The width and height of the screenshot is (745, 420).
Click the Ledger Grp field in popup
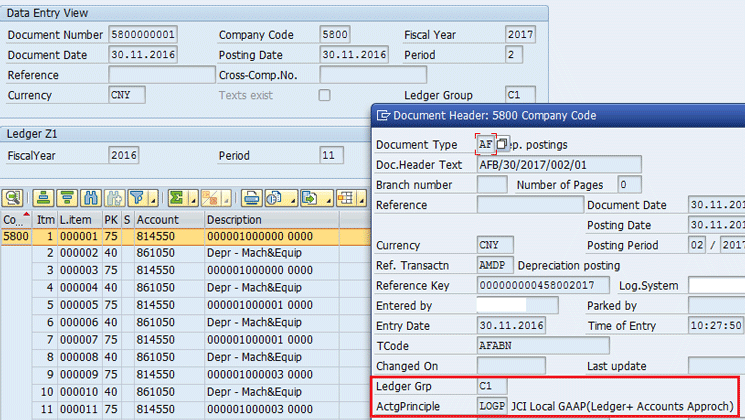click(x=492, y=385)
